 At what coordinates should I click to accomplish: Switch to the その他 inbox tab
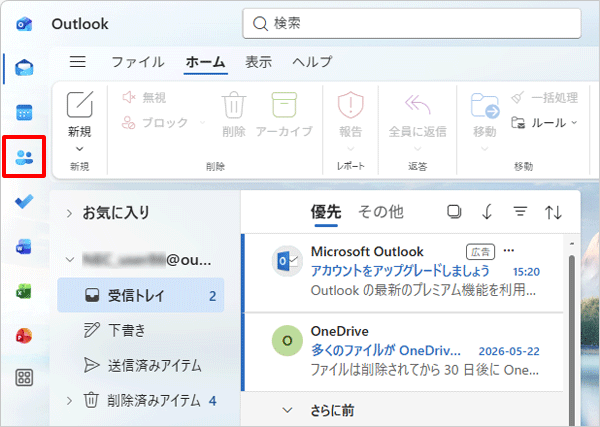tap(381, 212)
